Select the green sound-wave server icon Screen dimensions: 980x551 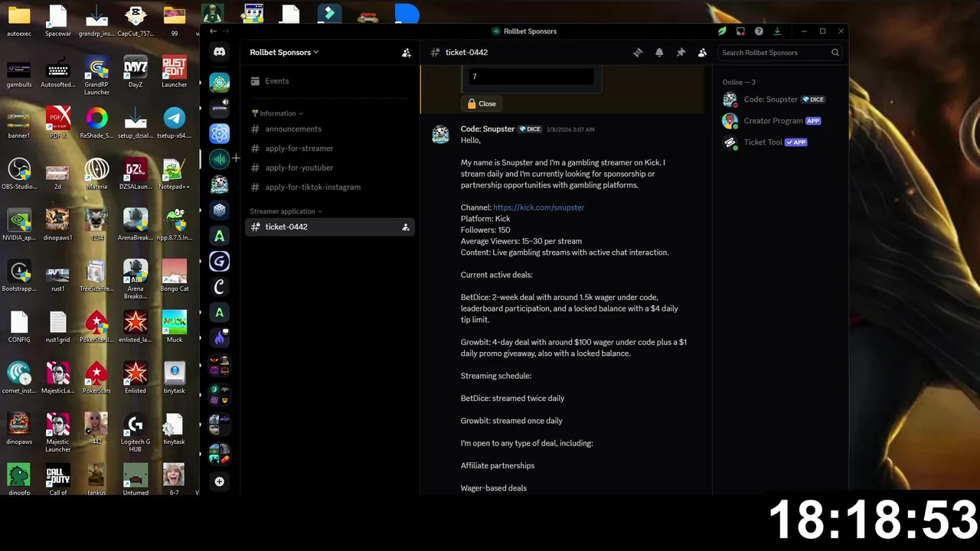pyautogui.click(x=220, y=158)
